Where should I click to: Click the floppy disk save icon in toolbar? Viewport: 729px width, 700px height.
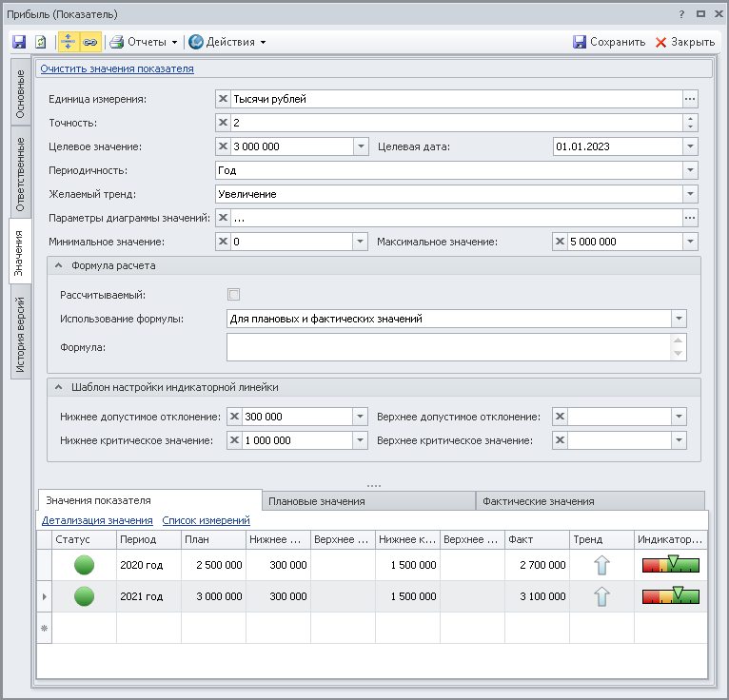tap(19, 42)
